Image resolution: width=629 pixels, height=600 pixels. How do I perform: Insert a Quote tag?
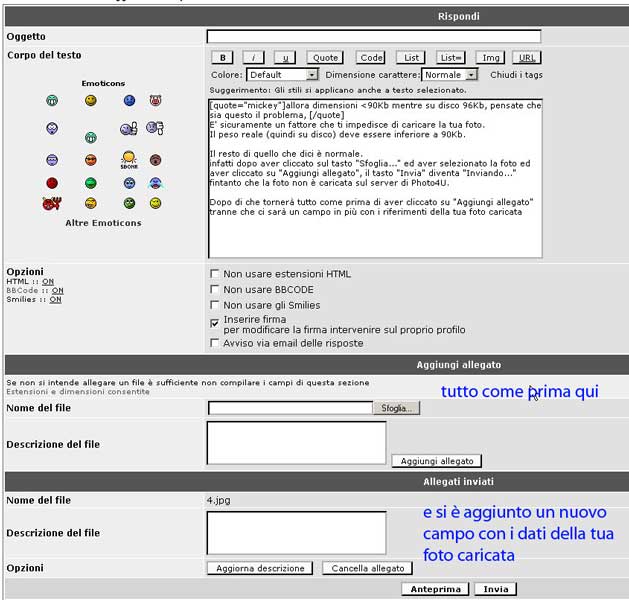[324, 58]
